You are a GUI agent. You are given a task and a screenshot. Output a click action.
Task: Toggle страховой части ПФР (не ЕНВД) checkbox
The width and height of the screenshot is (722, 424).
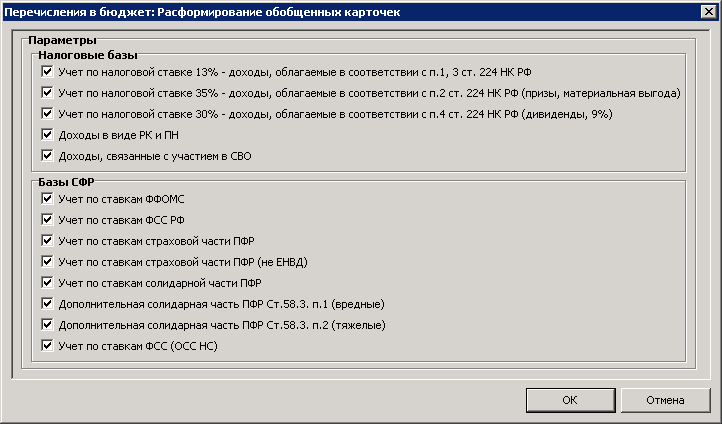click(x=47, y=262)
